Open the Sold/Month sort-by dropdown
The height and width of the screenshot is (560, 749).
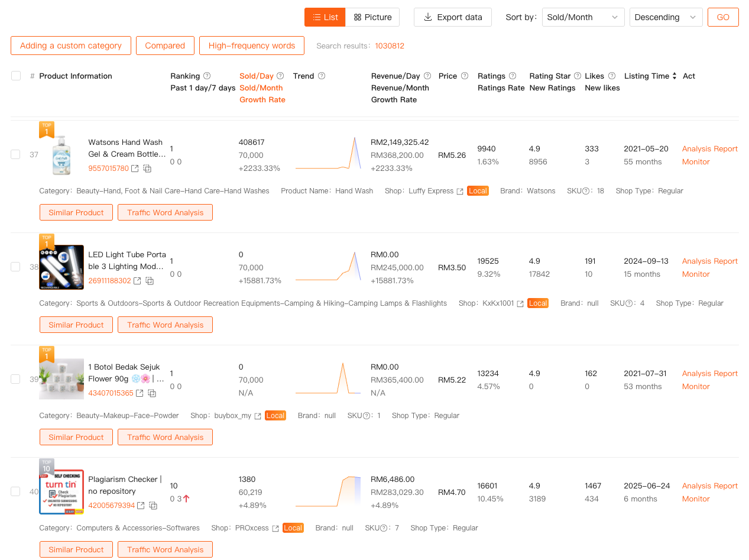pos(583,17)
